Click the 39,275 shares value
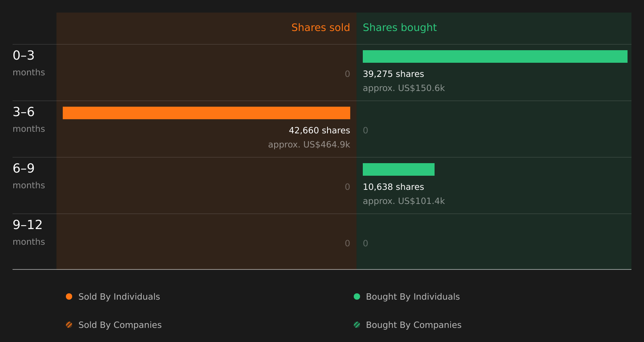644x342 pixels. pyautogui.click(x=393, y=74)
